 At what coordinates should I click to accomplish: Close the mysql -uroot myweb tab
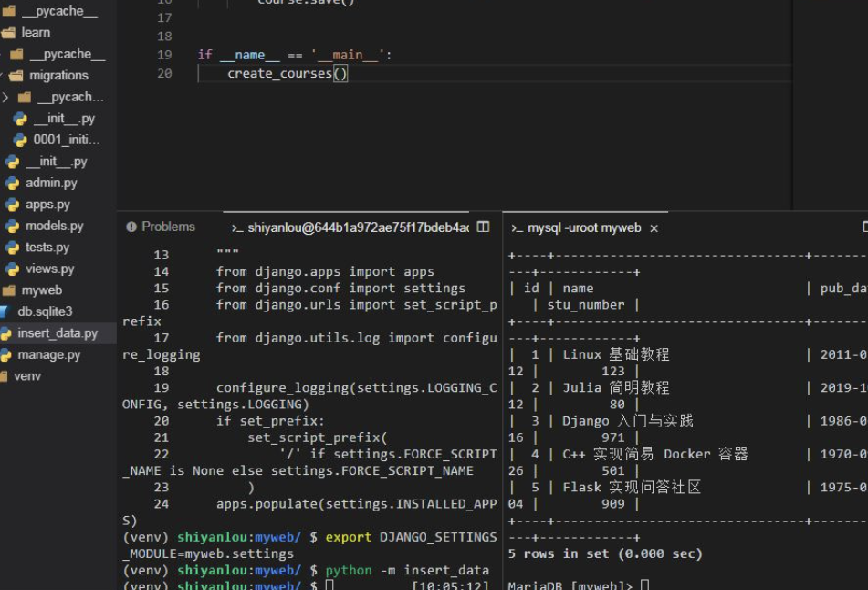click(654, 228)
